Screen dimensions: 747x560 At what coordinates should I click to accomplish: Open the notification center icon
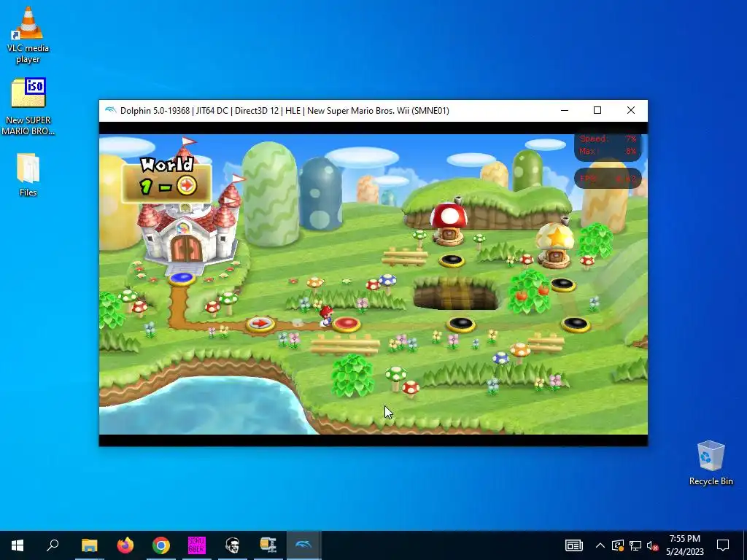[x=723, y=545]
